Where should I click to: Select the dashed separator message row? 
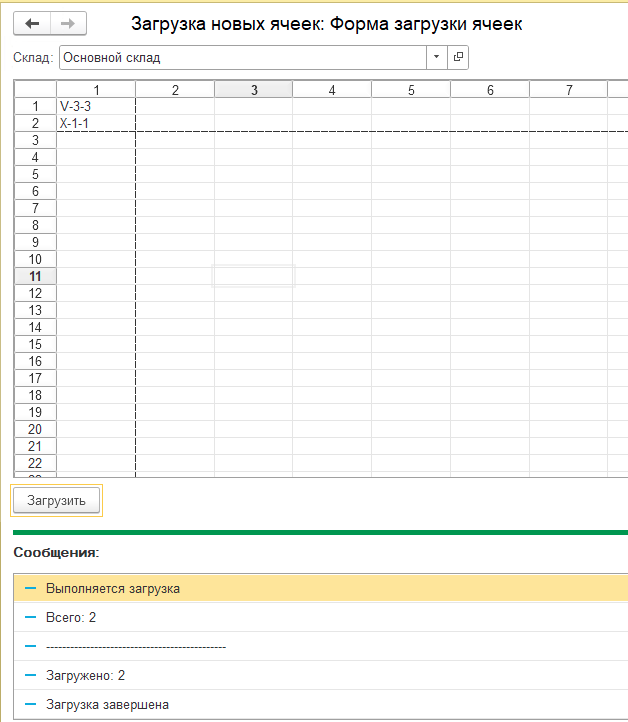pyautogui.click(x=321, y=646)
